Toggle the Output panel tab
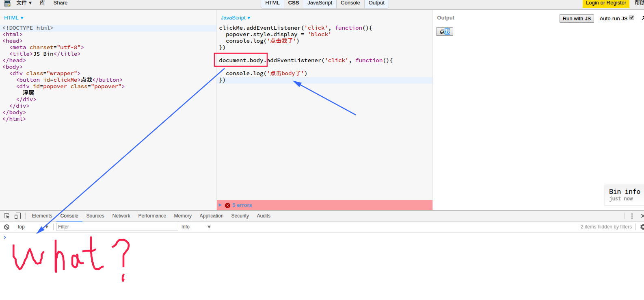 [x=376, y=3]
